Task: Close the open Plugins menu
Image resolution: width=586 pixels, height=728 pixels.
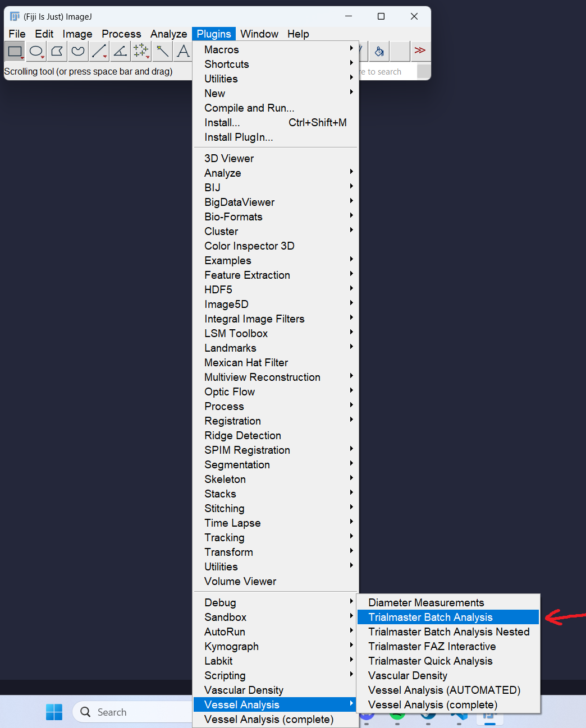Action: coord(214,34)
